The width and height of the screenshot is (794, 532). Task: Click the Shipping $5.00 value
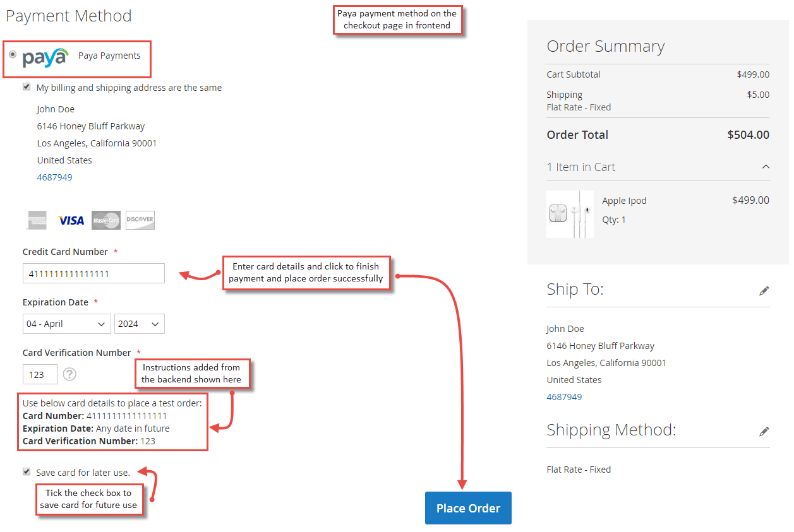[x=758, y=95]
